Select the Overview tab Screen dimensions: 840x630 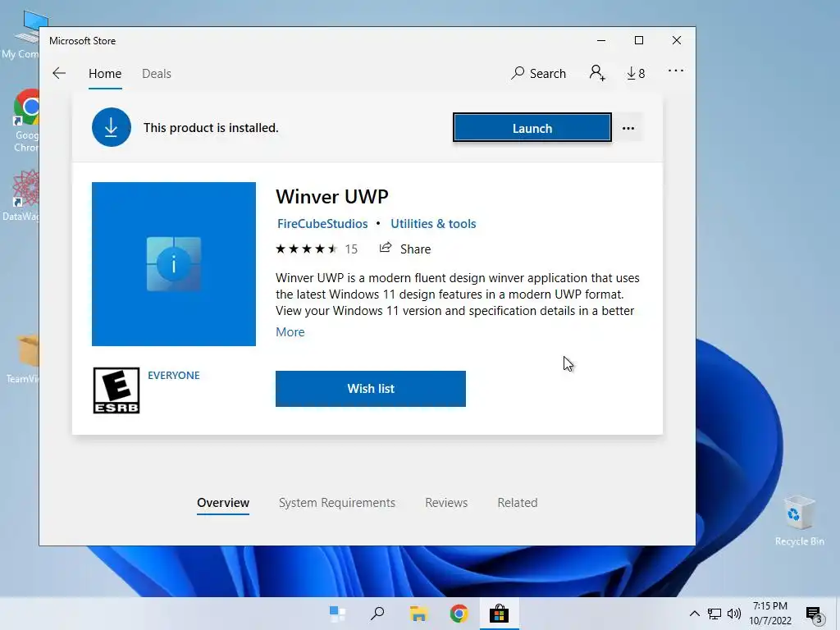(x=223, y=503)
